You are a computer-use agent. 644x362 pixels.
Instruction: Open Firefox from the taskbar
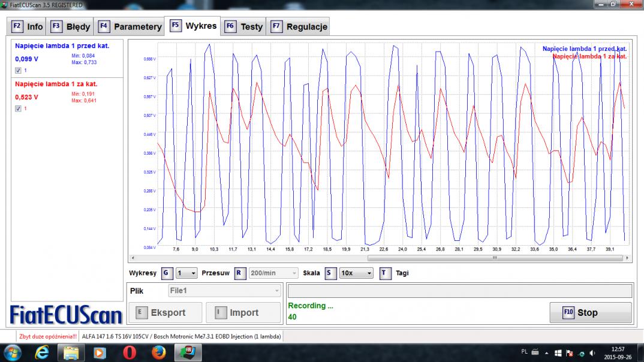click(x=158, y=353)
